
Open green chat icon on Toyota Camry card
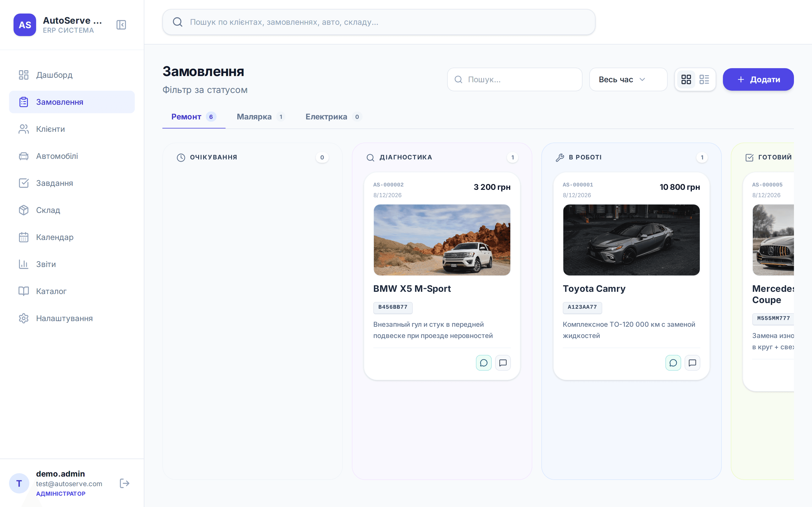pyautogui.click(x=673, y=363)
